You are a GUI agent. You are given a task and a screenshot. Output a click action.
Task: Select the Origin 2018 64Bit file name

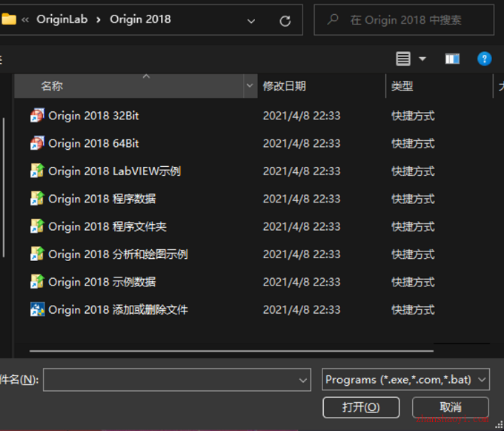[x=93, y=143]
